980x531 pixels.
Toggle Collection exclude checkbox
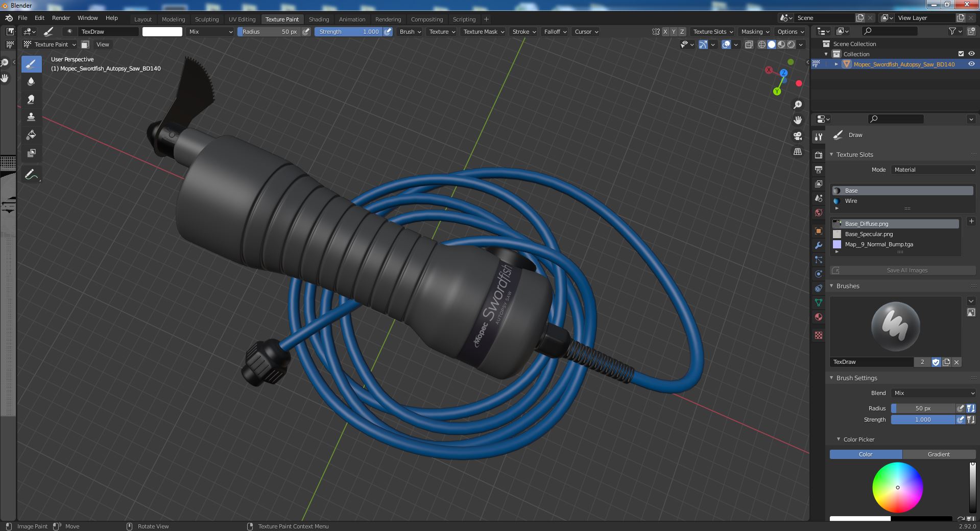(961, 54)
